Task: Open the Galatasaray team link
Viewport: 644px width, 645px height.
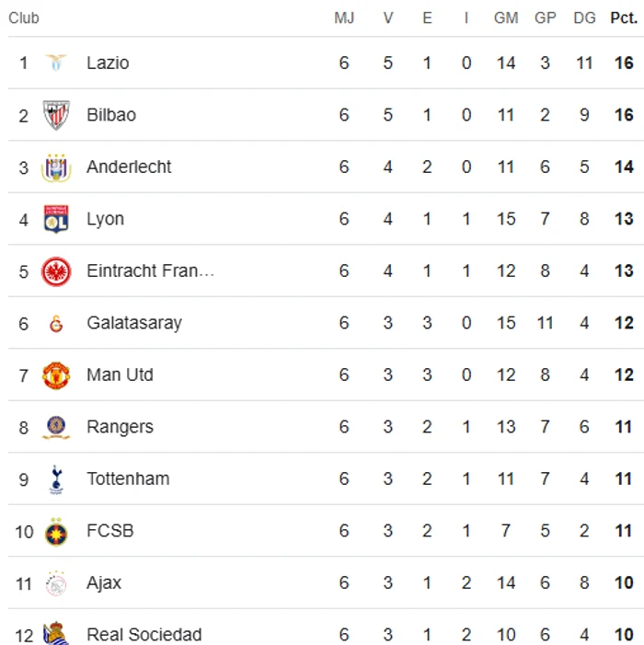Action: pyautogui.click(x=134, y=323)
